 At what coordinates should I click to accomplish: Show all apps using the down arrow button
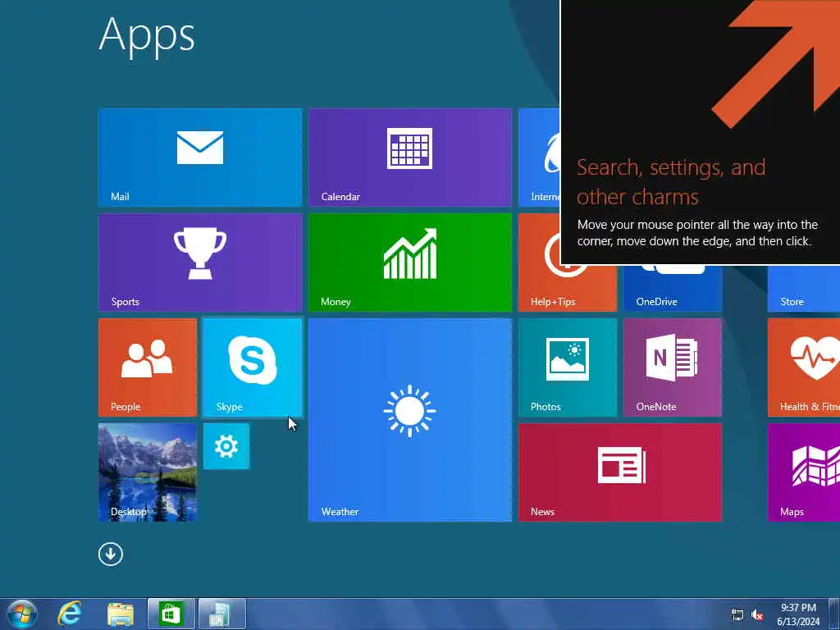[x=111, y=554]
